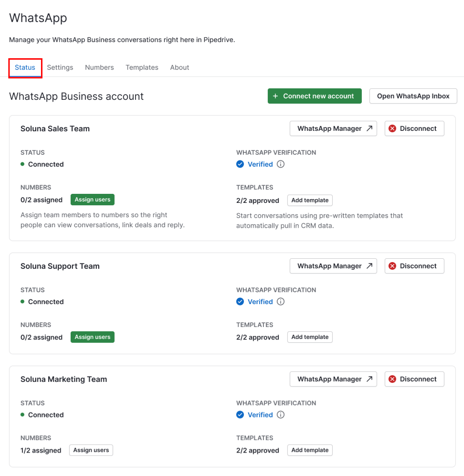Screen dimensions: 464x476
Task: Click Connected status in Soluna Sales Team
Action: [46, 164]
